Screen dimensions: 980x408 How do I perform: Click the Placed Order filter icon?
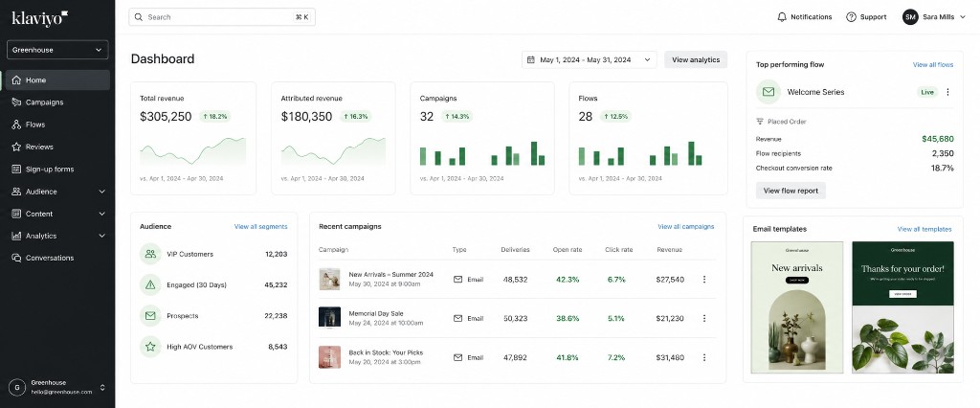759,122
